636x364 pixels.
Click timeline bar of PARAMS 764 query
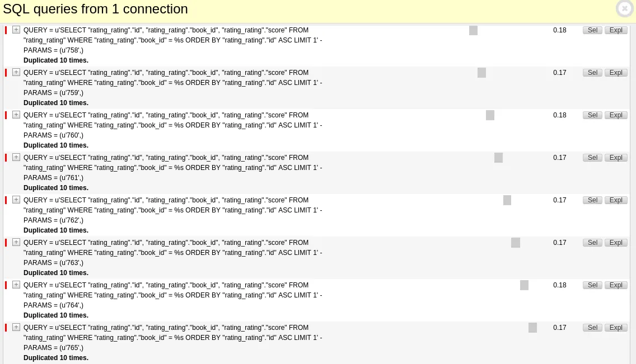click(x=524, y=285)
